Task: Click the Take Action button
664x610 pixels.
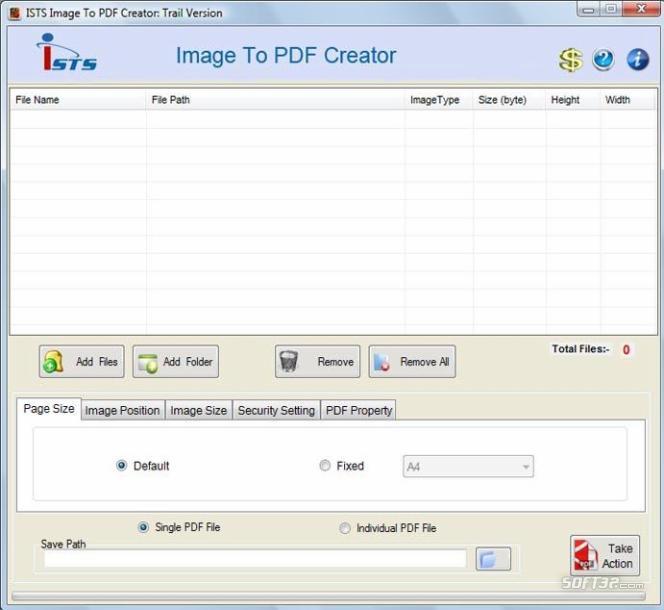Action: (605, 555)
